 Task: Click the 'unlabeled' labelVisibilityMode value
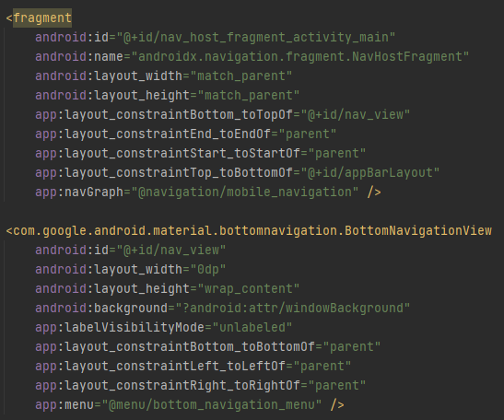coord(252,327)
